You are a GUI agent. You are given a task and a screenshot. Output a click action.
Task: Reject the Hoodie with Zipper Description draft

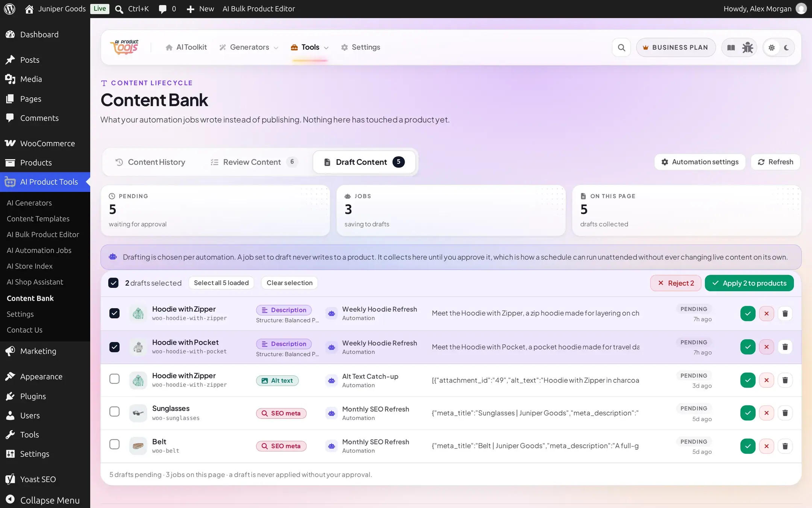click(x=766, y=313)
